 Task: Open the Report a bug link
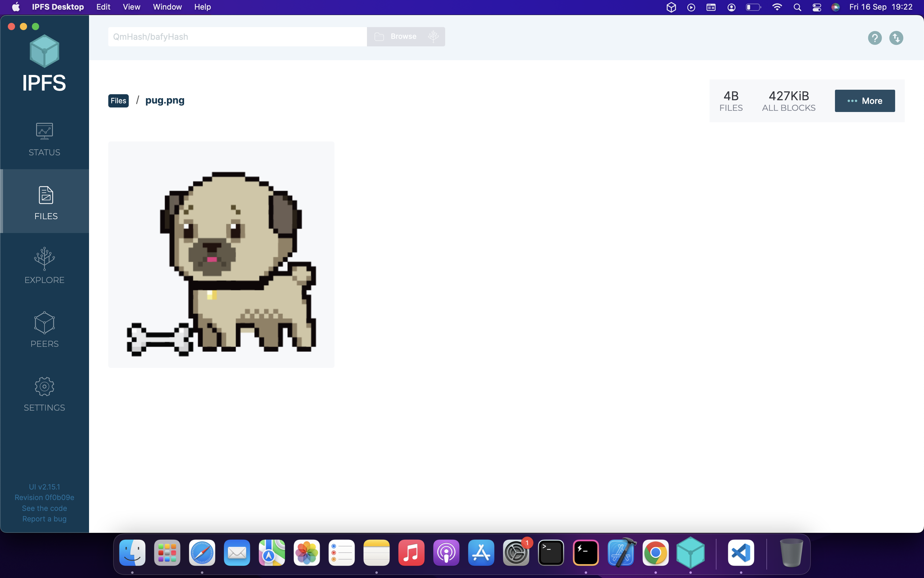[44, 519]
